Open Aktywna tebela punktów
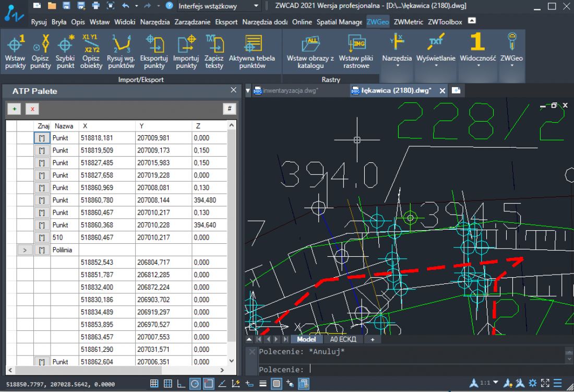The width and height of the screenshot is (574, 392). [x=252, y=52]
